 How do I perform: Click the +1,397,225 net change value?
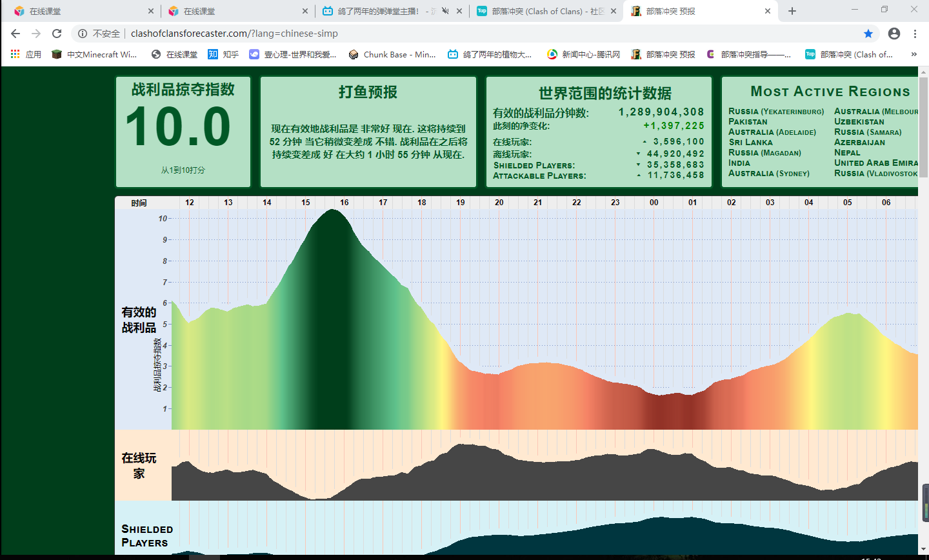[x=674, y=126]
